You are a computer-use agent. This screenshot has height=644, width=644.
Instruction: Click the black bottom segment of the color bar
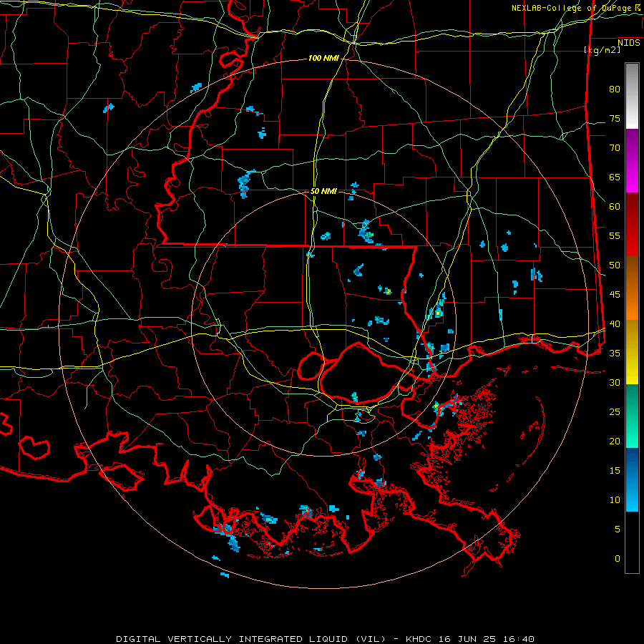(632, 542)
